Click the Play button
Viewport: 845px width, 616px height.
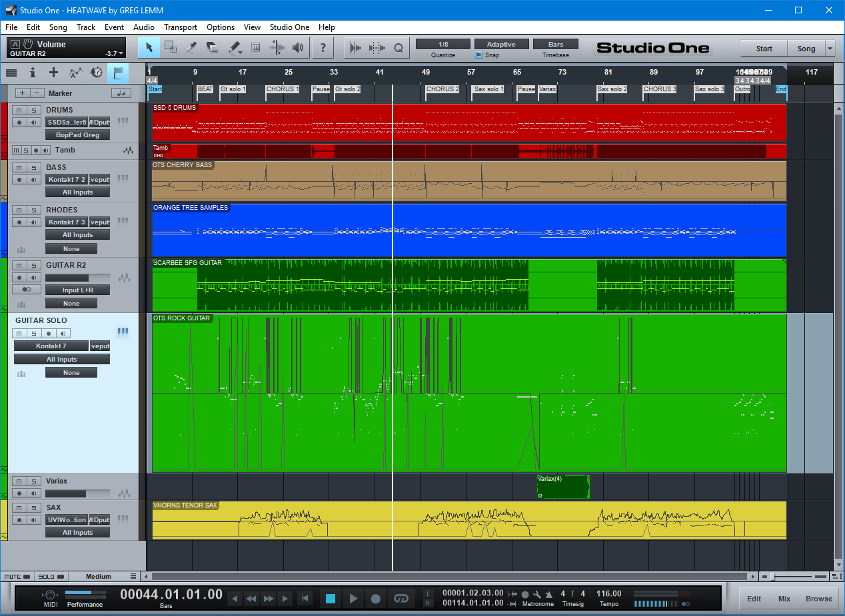(354, 599)
